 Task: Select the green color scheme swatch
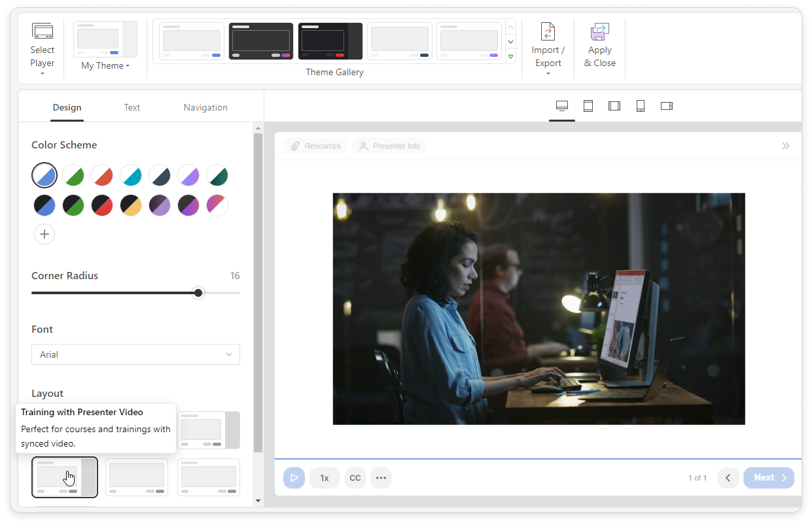point(73,175)
